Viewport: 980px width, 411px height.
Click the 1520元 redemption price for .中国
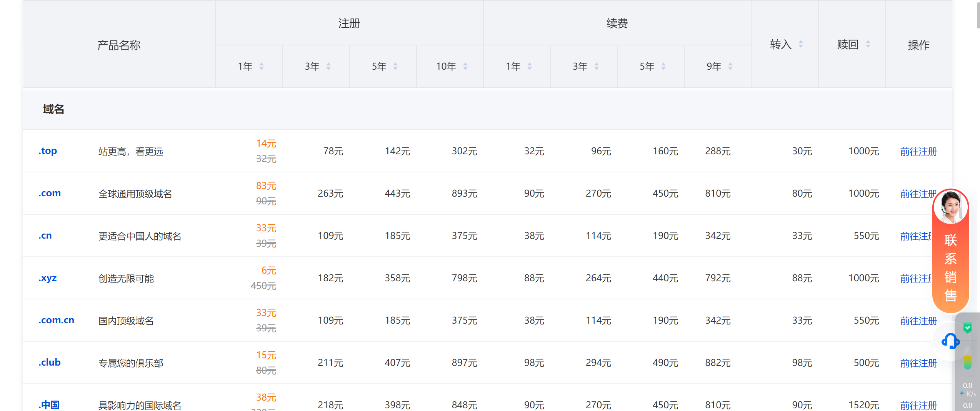coord(863,405)
